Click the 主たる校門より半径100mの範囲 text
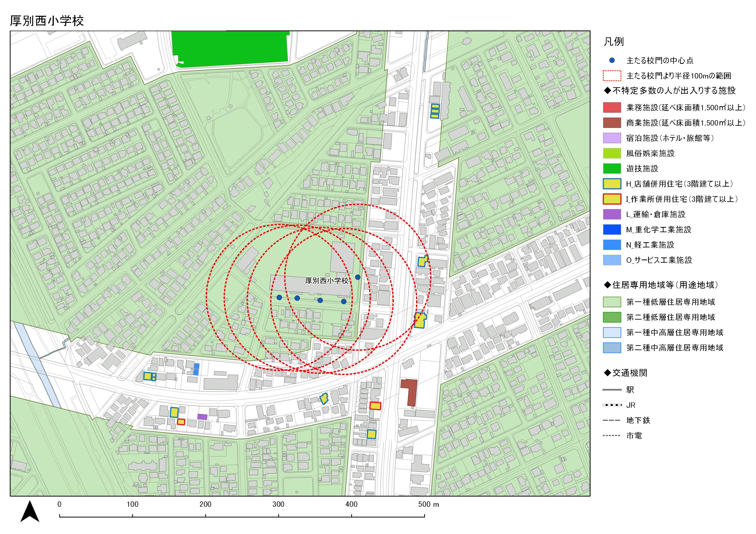 coord(679,76)
